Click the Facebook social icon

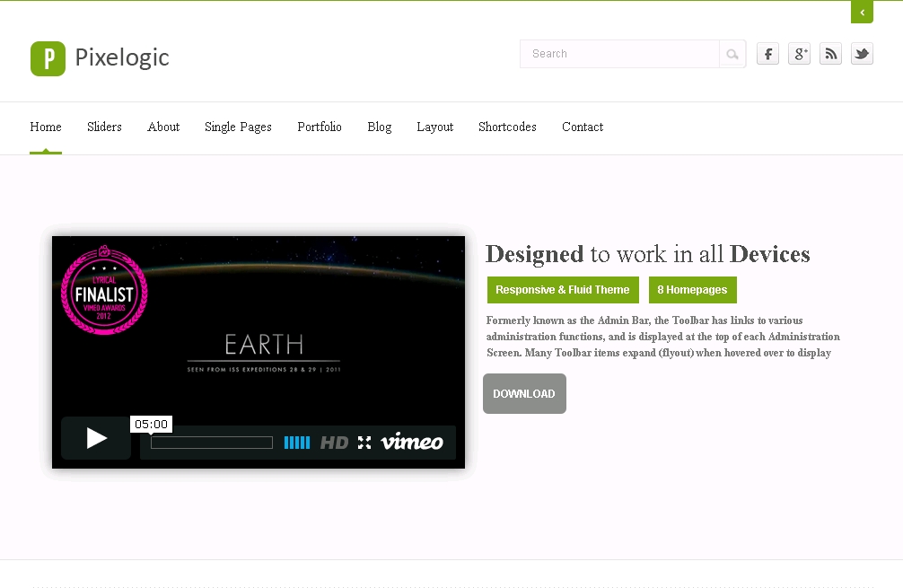[x=767, y=54]
